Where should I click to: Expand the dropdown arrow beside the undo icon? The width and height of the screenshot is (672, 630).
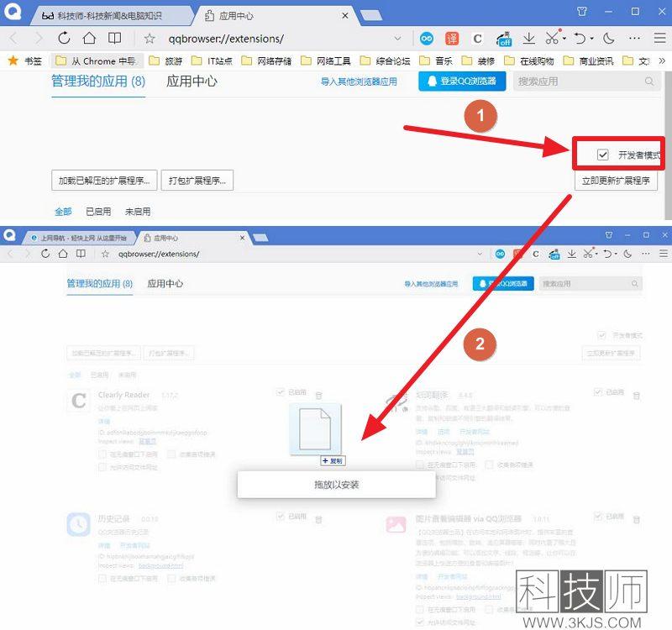point(592,39)
